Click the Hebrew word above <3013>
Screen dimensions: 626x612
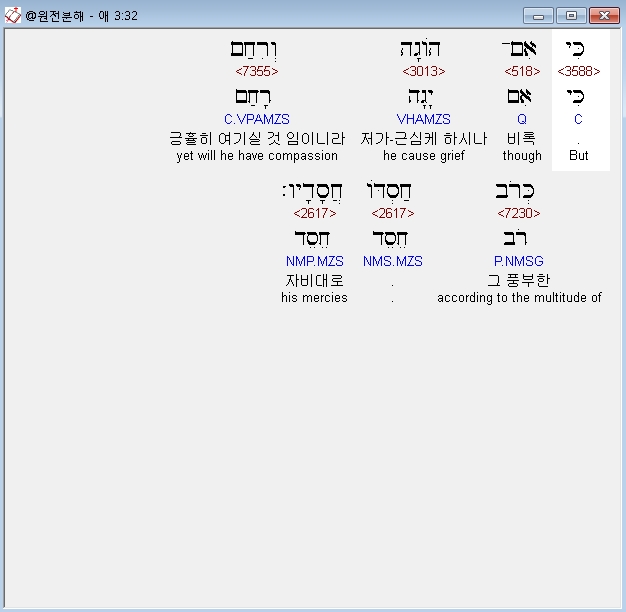421,50
